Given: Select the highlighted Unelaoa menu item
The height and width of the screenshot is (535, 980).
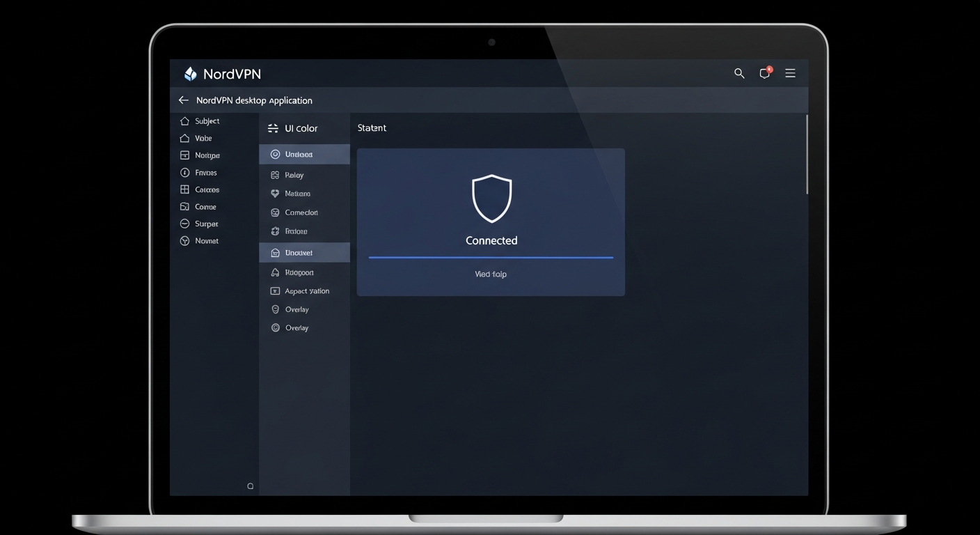Looking at the screenshot, I should coord(304,154).
